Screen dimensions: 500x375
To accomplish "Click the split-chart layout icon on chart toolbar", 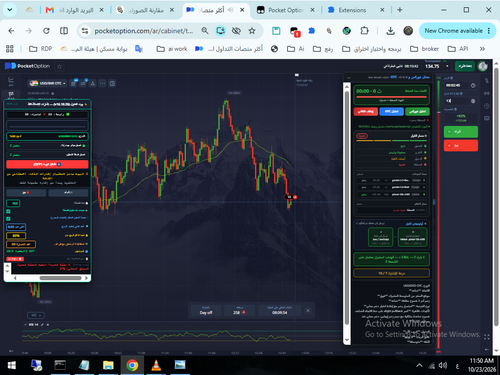I will (112, 83).
